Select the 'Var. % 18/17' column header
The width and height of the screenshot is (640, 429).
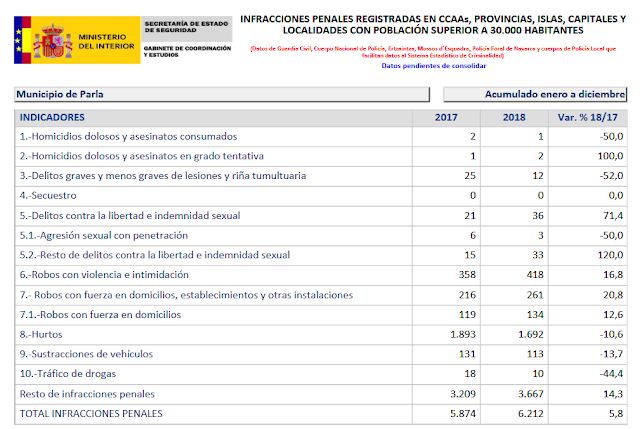tap(587, 118)
